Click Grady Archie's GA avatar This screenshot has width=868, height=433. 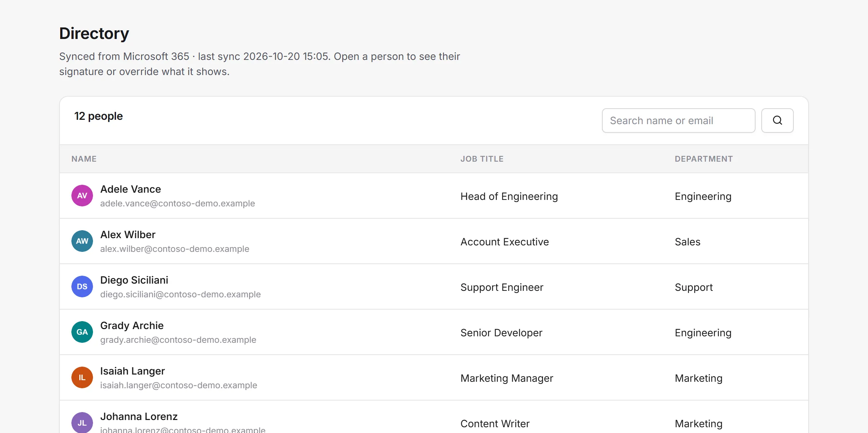(x=82, y=332)
